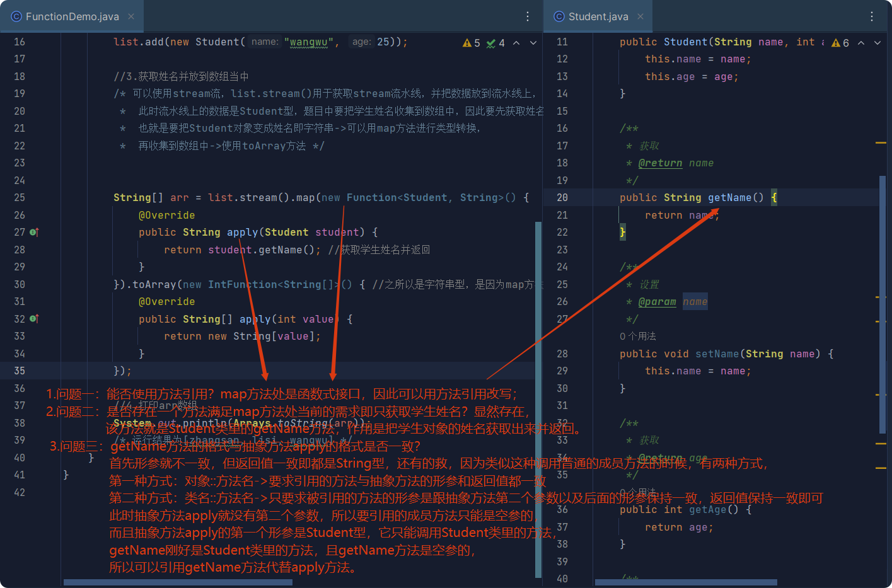Click the "wangwu" string literal
The height and width of the screenshot is (588, 892).
309,42
